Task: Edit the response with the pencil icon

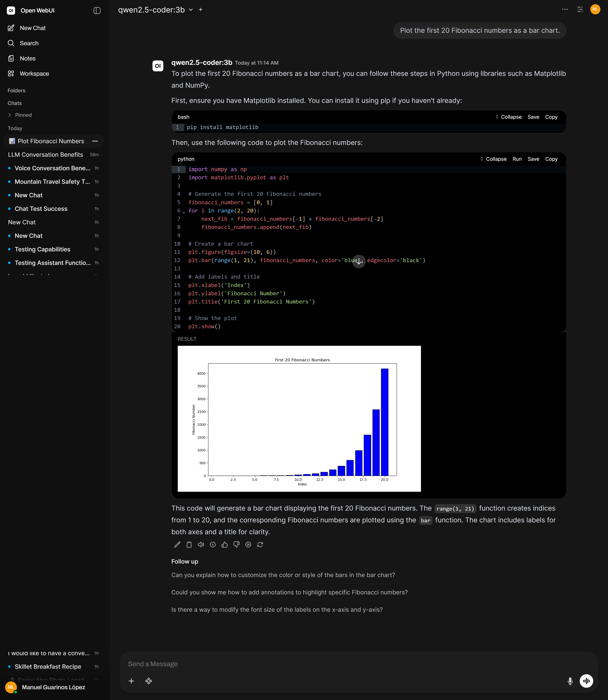Action: 177,545
